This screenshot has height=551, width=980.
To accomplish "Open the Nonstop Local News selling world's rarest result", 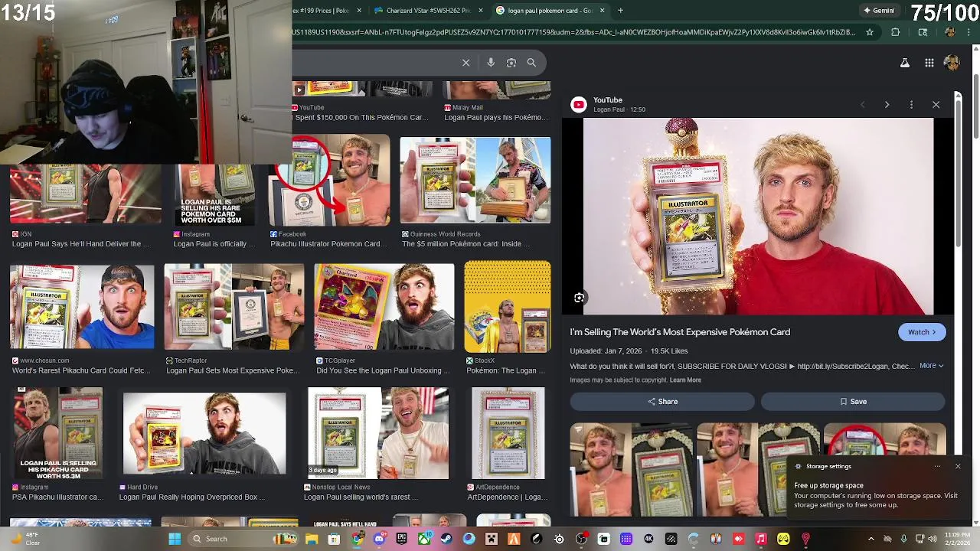I will click(378, 434).
